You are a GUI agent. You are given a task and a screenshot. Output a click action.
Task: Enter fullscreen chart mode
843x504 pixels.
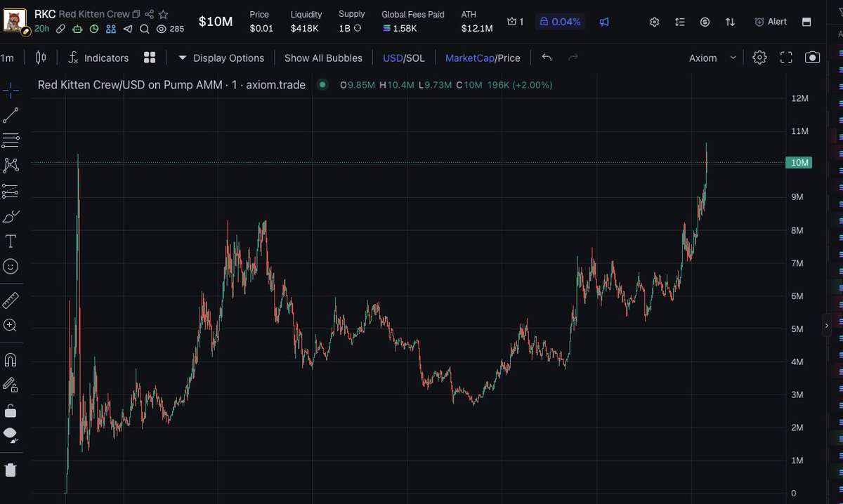point(786,58)
